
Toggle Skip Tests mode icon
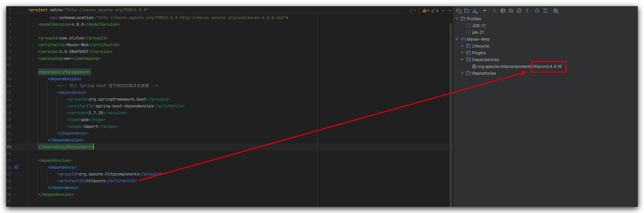[519, 11]
